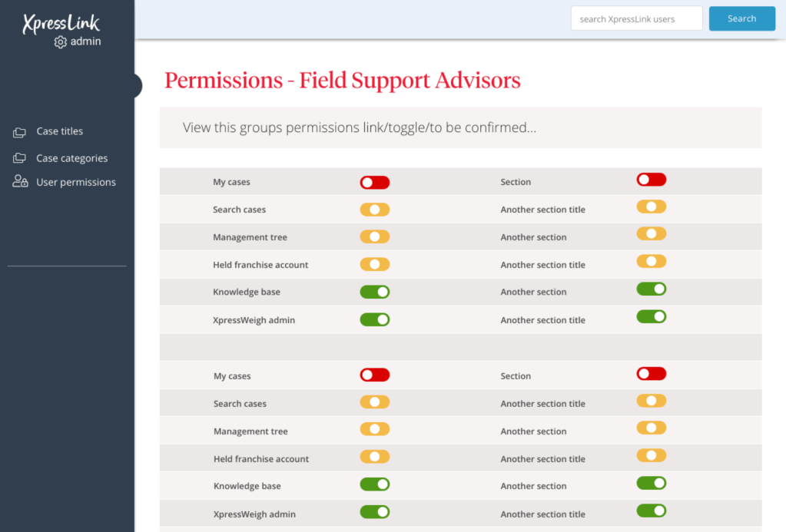
Task: Turn off Knowledge base in the lower group
Action: click(x=375, y=485)
